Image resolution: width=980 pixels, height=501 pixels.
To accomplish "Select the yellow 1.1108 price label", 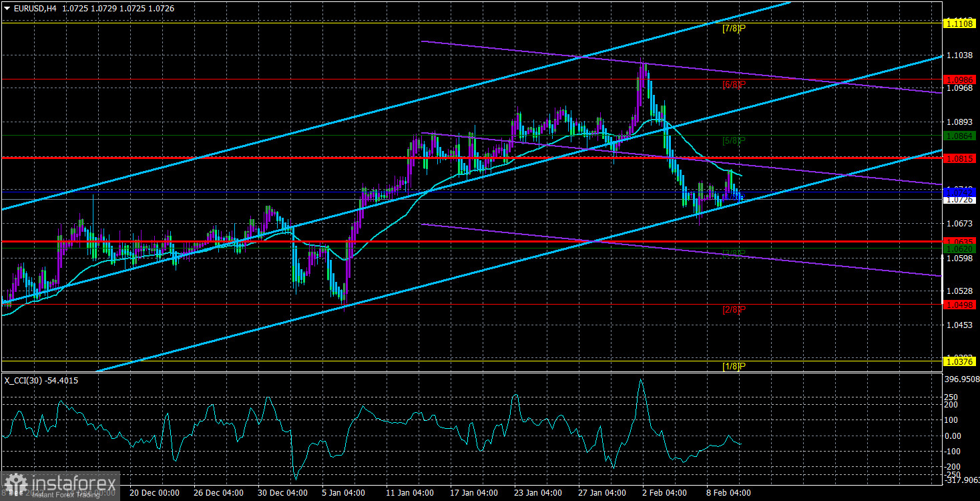I will pos(959,23).
